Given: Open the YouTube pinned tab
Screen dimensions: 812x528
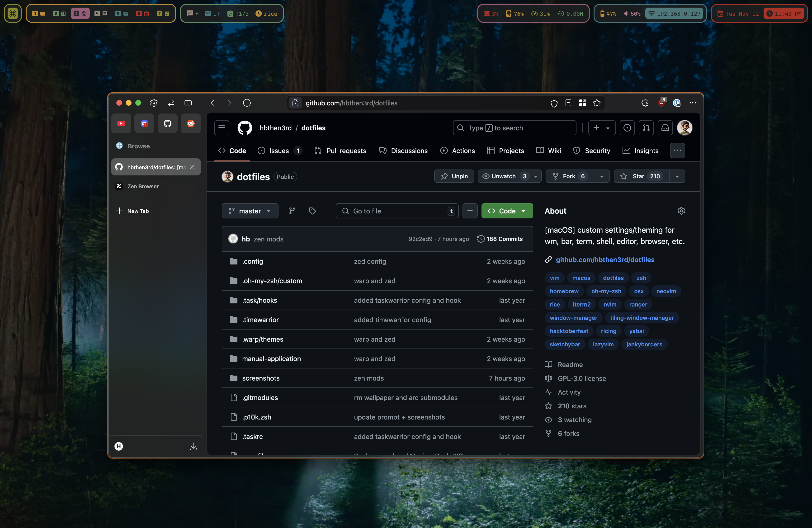Looking at the screenshot, I should tap(121, 123).
